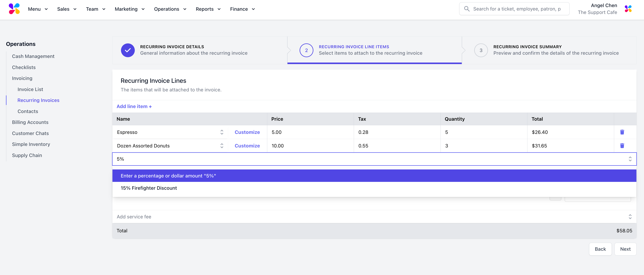
Task: Click the search magnifier icon
Action: tap(467, 9)
